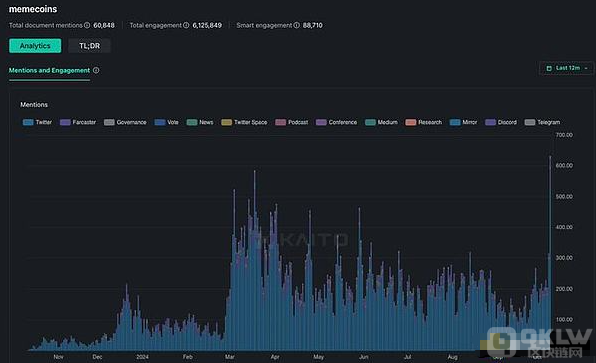Click the Jul x-axis label
Screen dimensions: 596x363
click(x=407, y=357)
